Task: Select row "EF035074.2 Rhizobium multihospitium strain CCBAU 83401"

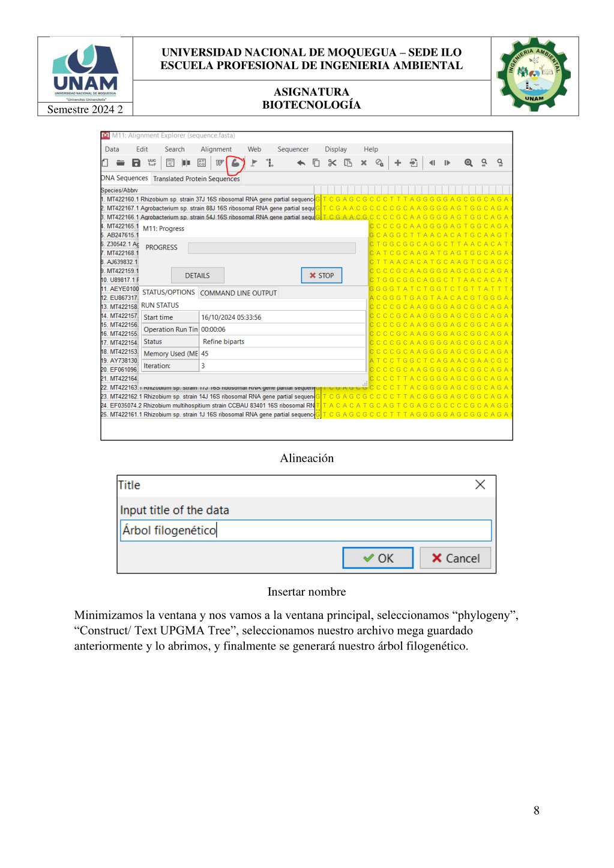Action: (x=208, y=406)
